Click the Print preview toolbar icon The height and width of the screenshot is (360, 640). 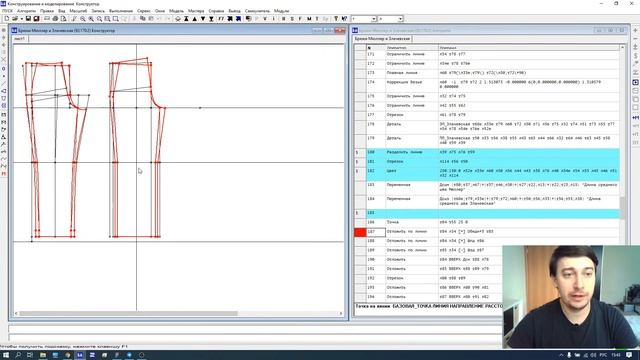coord(63,19)
